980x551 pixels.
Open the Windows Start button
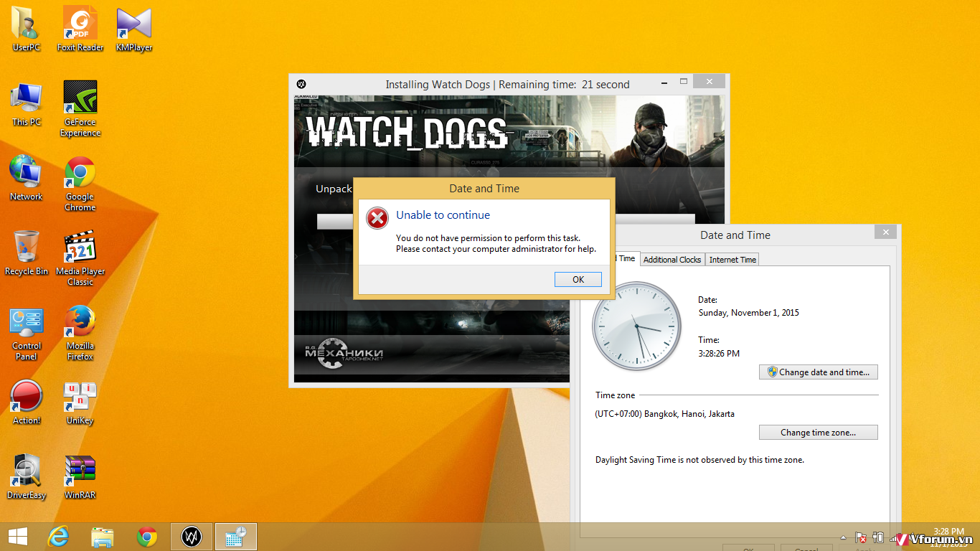(17, 537)
